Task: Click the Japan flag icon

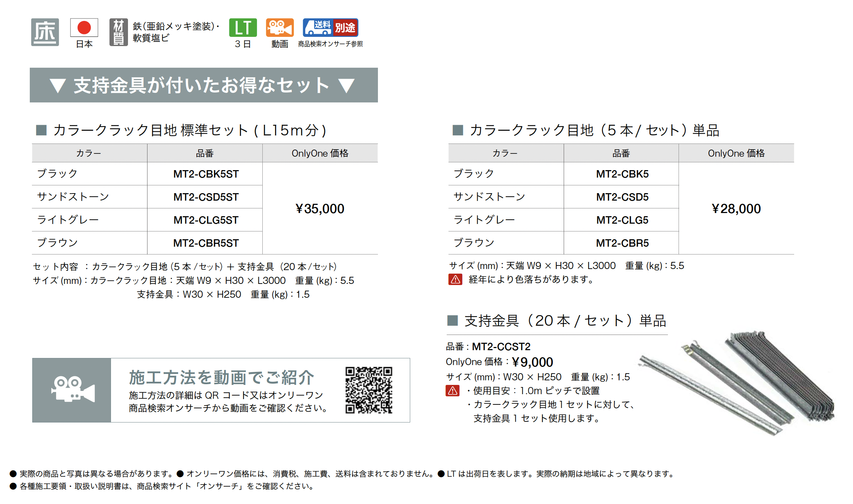Action: click(x=84, y=28)
